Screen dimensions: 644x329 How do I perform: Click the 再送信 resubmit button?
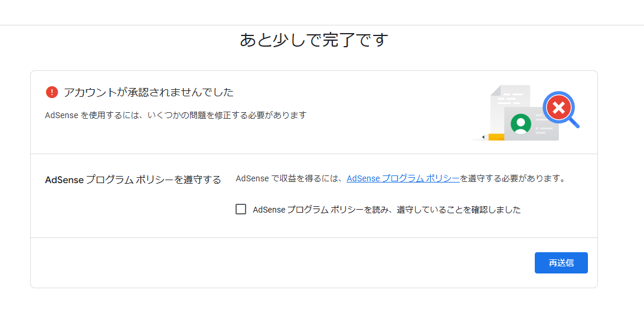point(561,263)
